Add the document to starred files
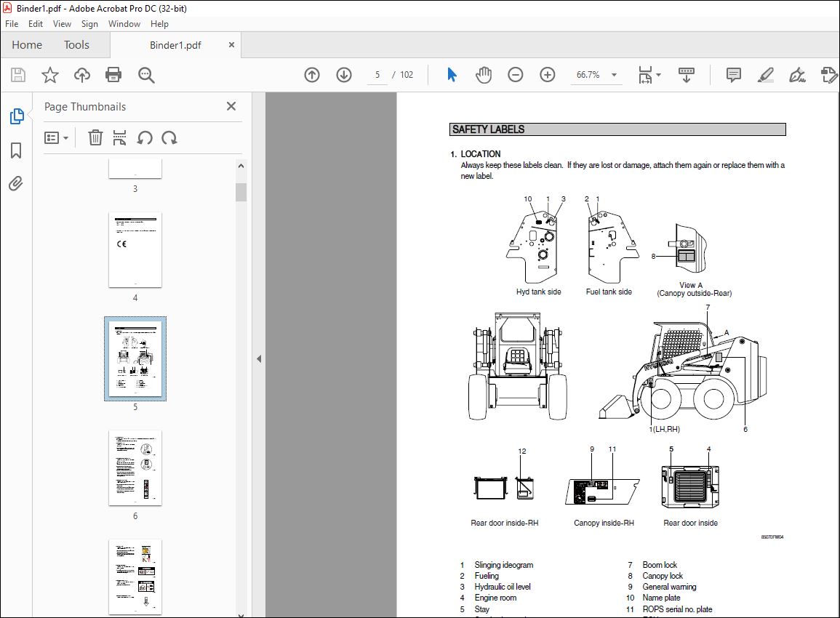Image resolution: width=840 pixels, height=618 pixels. (x=50, y=74)
